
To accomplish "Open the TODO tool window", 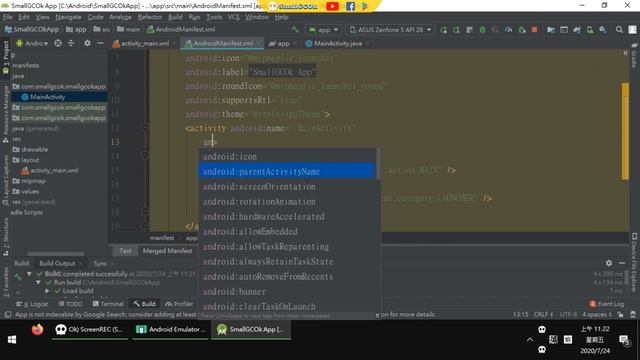I will tap(70, 304).
